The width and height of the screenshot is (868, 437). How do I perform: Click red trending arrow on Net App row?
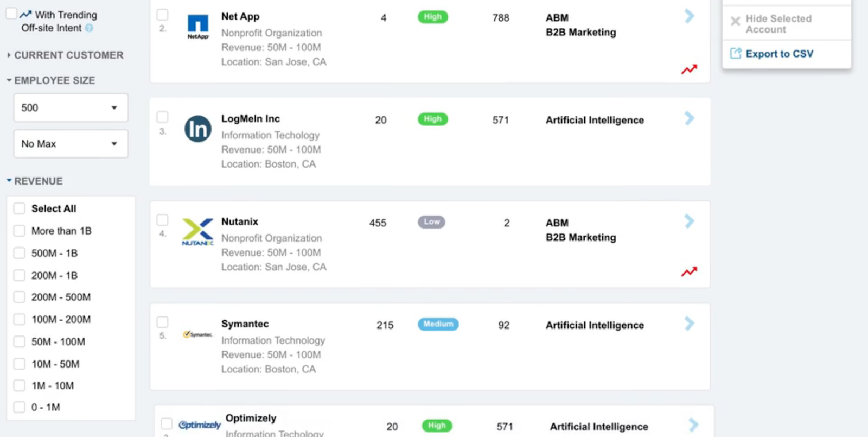click(689, 69)
